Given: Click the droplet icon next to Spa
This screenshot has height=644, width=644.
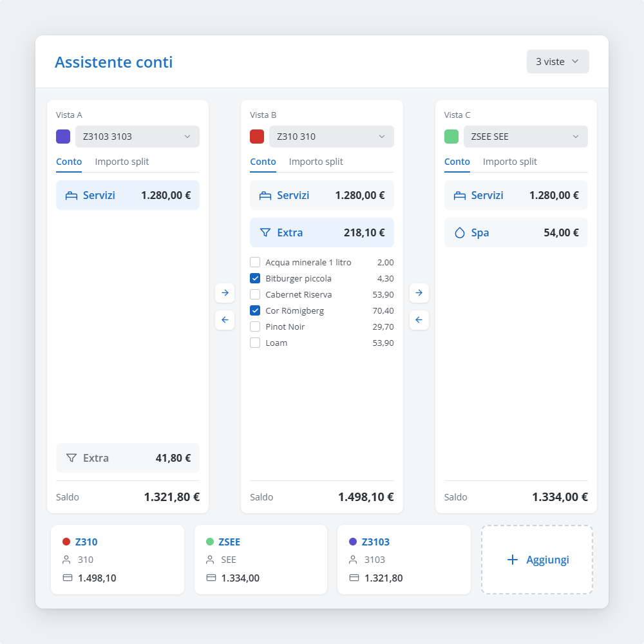Looking at the screenshot, I should (460, 233).
